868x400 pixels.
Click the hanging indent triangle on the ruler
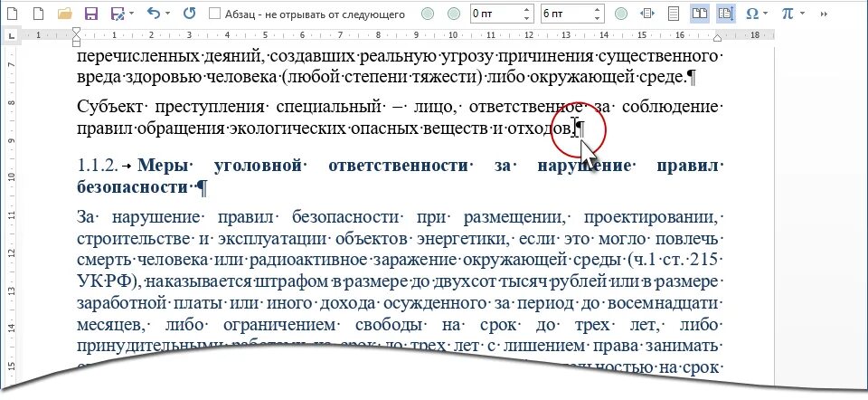coord(76,38)
